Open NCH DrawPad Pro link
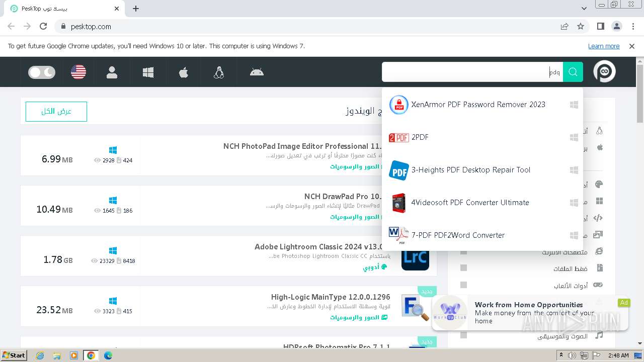This screenshot has height=362, width=644. coord(343,197)
